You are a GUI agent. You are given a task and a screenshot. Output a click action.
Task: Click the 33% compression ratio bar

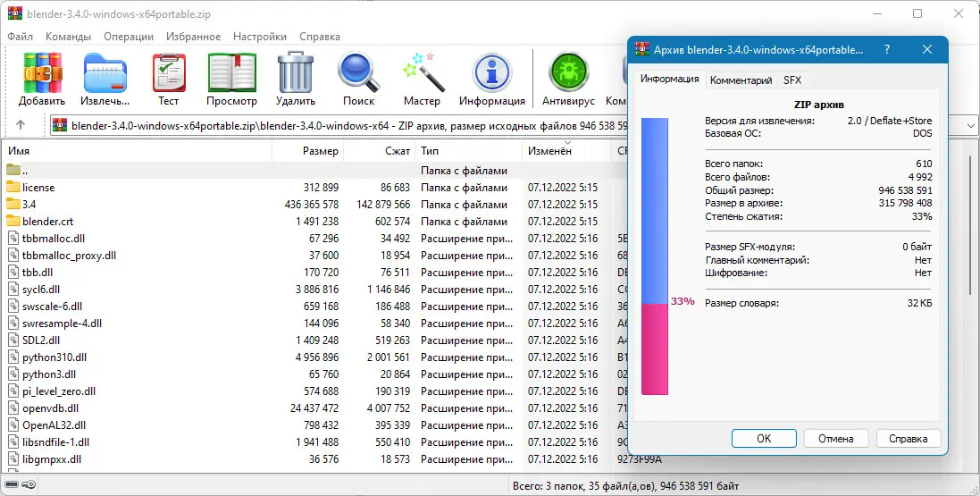pyautogui.click(x=654, y=256)
